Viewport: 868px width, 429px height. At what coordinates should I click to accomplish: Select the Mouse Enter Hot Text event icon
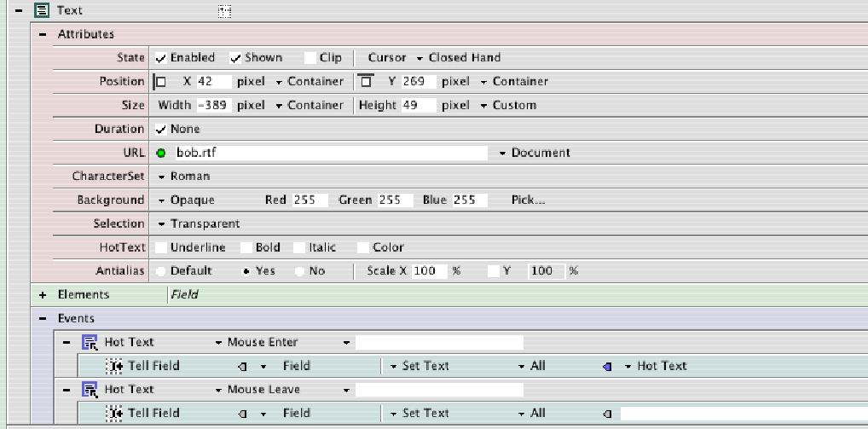90,342
